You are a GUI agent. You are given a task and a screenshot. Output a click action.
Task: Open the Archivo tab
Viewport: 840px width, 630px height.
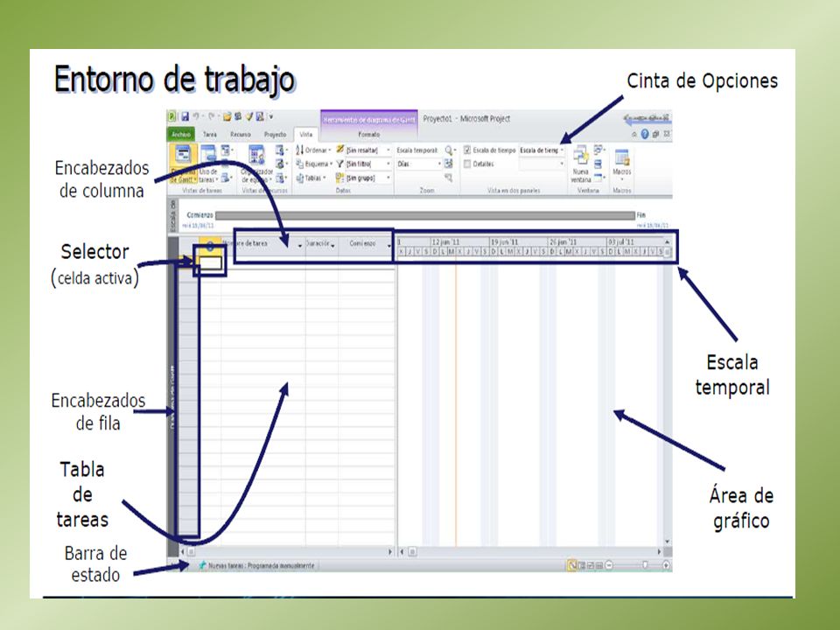181,135
